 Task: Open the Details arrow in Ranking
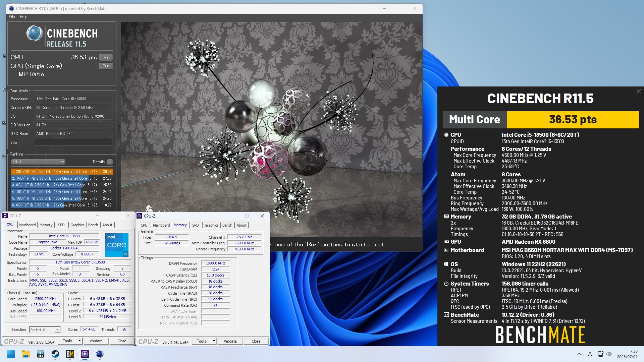[110, 162]
